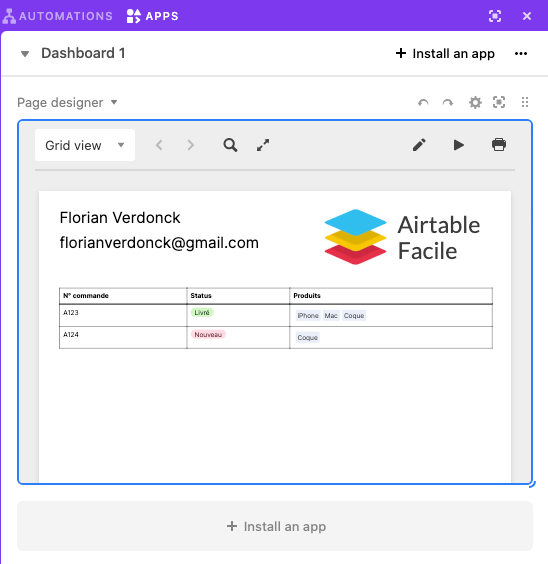Image resolution: width=548 pixels, height=564 pixels.
Task: Start presentation with play icon
Action: tap(459, 145)
